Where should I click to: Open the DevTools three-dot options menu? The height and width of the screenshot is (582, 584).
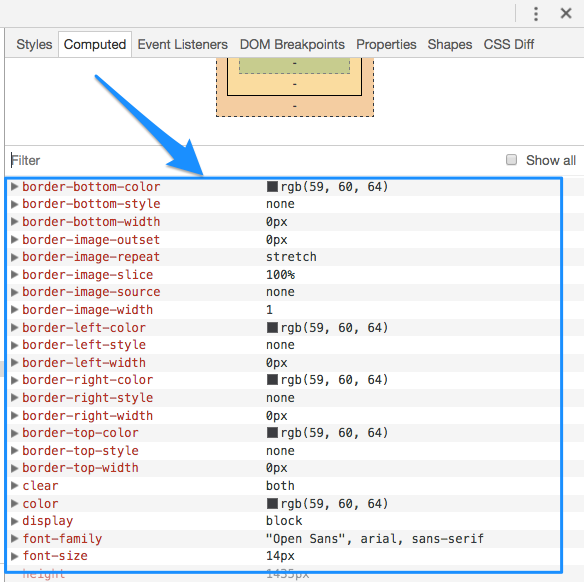pyautogui.click(x=536, y=14)
